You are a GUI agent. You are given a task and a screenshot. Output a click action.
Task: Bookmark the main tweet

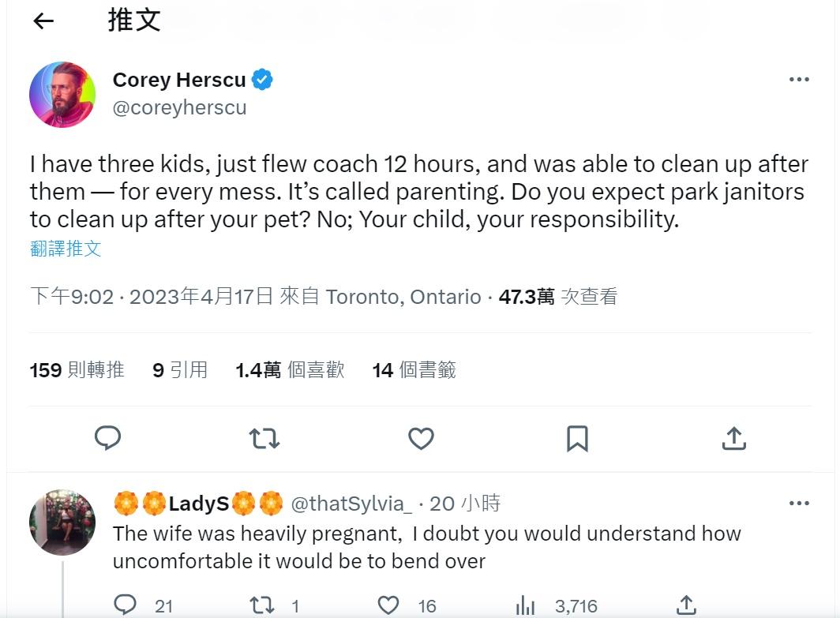coord(577,438)
